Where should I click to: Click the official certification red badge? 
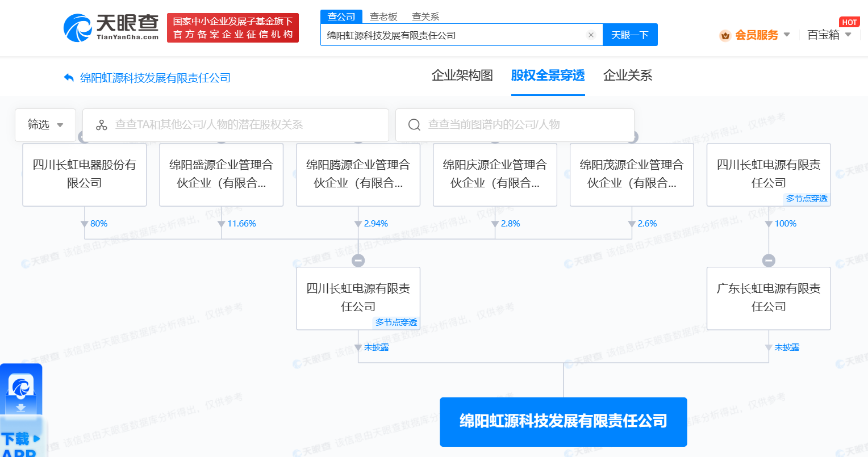click(232, 27)
